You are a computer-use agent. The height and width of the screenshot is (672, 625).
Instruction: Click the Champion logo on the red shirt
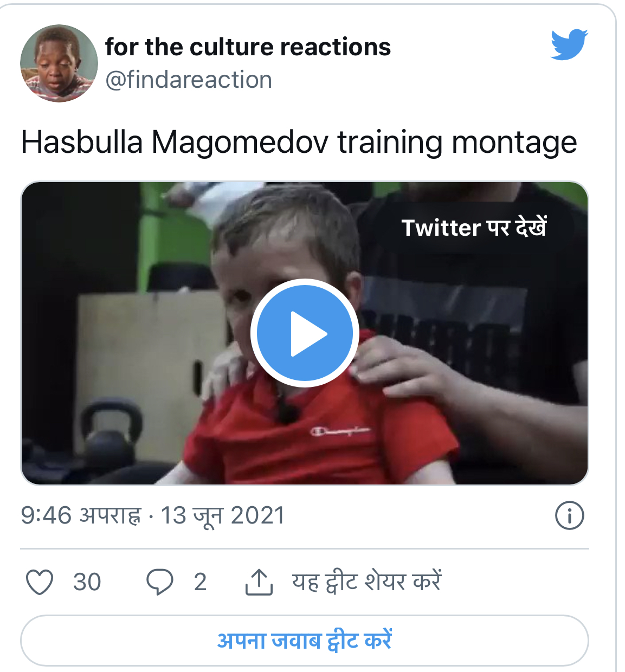tap(340, 432)
